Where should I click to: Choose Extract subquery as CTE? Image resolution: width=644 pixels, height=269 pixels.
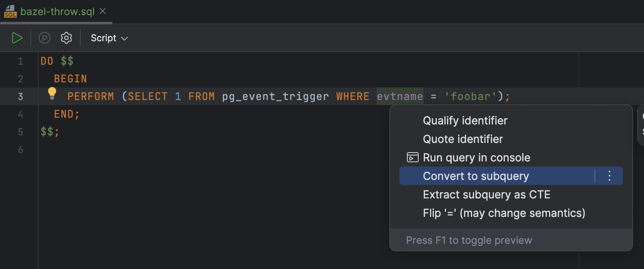486,195
